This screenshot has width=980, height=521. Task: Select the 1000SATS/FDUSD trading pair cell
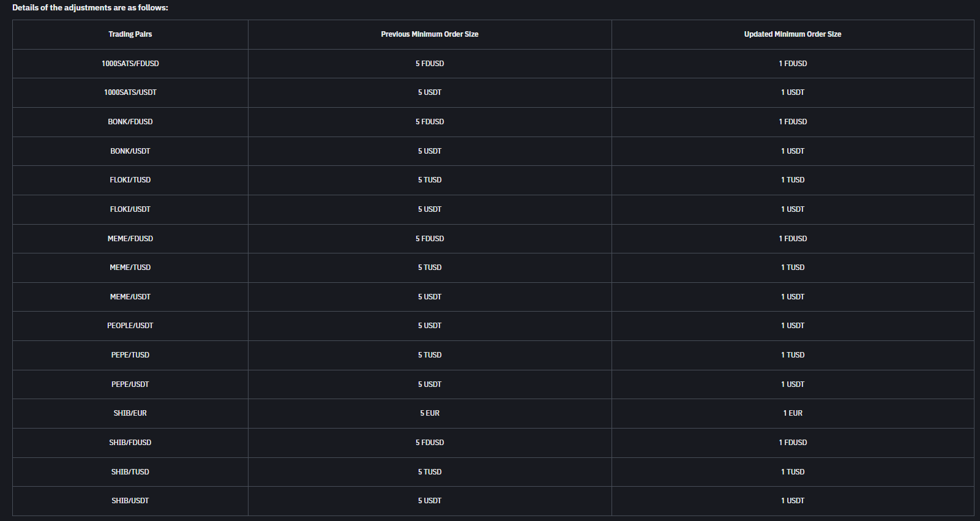click(x=130, y=64)
